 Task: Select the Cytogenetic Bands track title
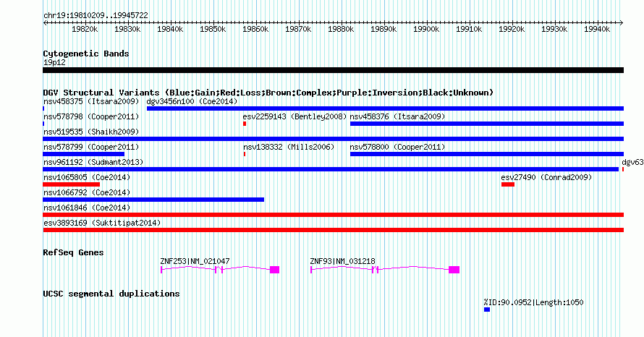(86, 54)
